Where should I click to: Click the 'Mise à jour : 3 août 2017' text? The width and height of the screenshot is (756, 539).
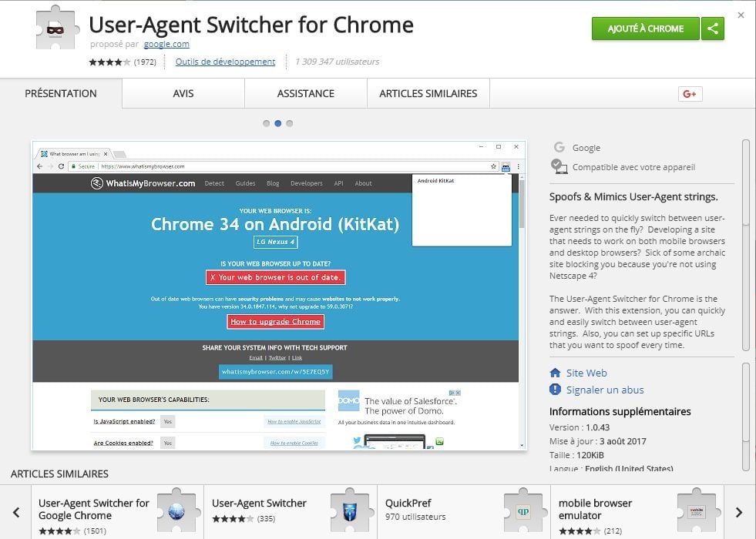[x=598, y=441]
